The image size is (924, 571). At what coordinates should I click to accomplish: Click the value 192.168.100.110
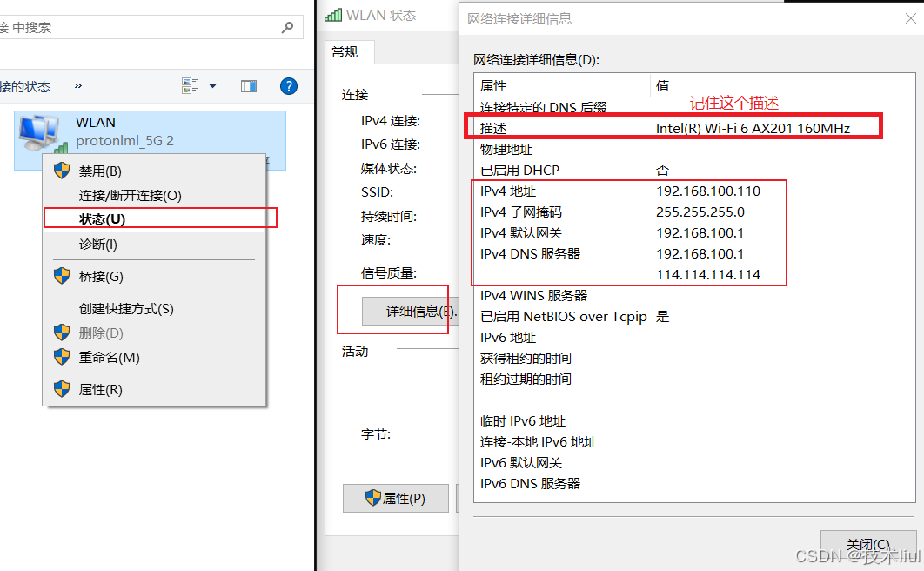[707, 191]
